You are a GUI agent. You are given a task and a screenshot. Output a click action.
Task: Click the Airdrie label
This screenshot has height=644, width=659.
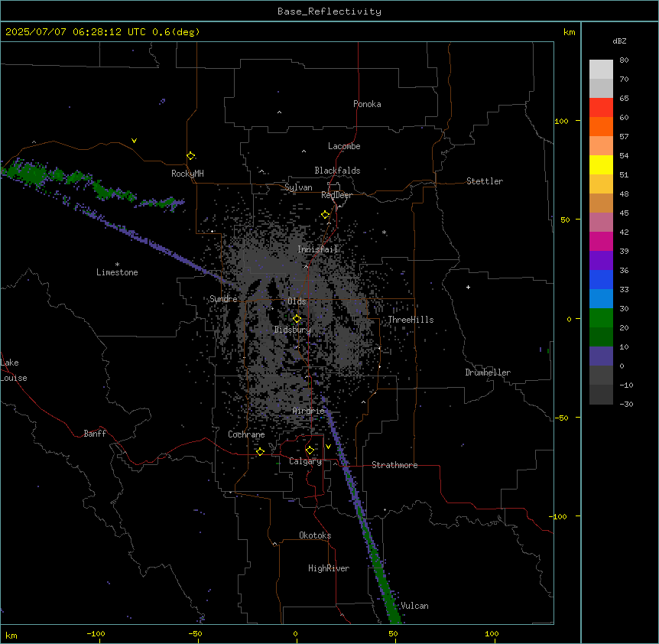coord(309,411)
